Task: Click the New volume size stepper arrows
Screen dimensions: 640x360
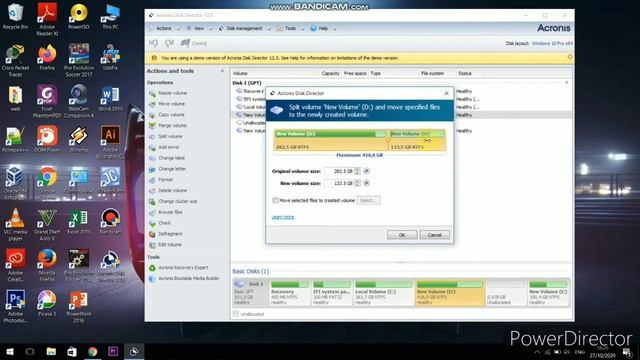Action: click(358, 183)
